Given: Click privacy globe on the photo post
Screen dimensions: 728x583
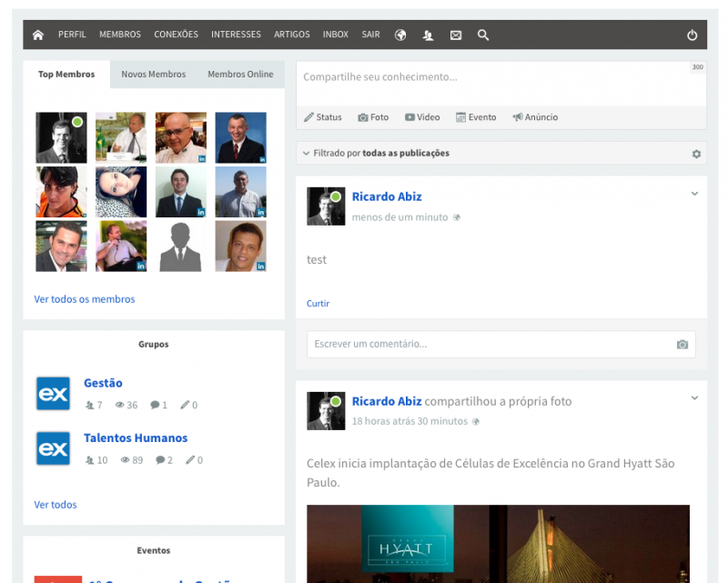Looking at the screenshot, I should (x=476, y=421).
